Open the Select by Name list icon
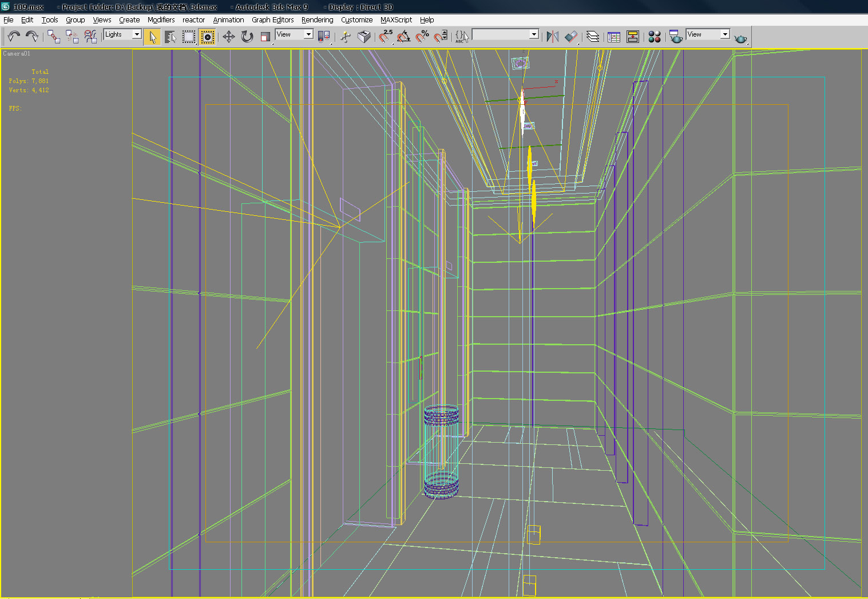Image resolution: width=868 pixels, height=599 pixels. [170, 37]
